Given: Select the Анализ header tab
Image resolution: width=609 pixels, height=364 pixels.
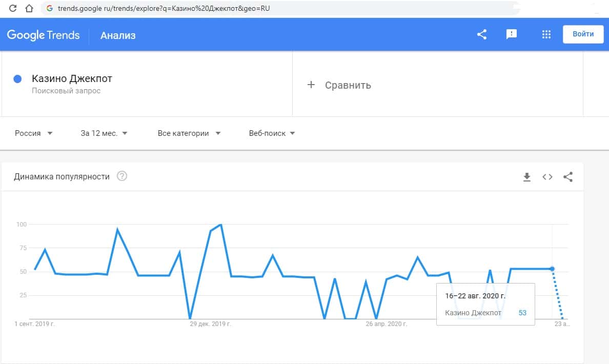Looking at the screenshot, I should click(118, 35).
